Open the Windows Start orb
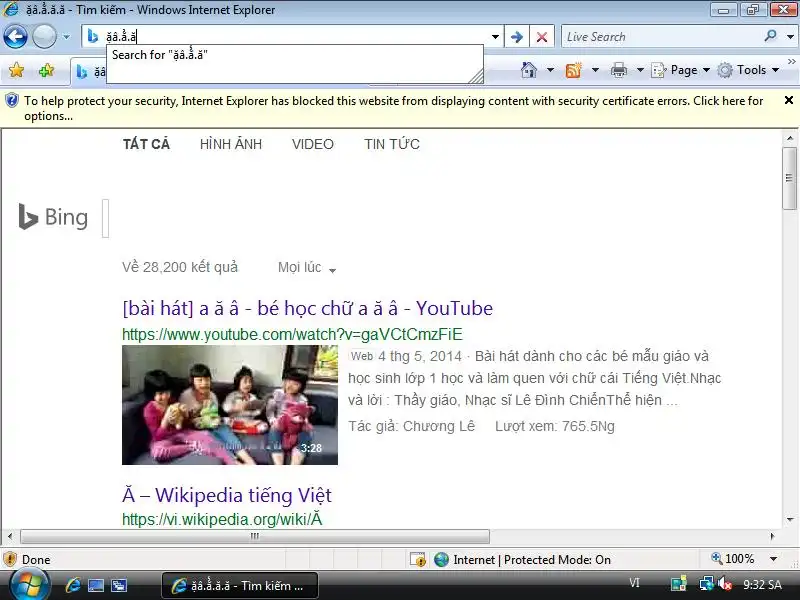The height and width of the screenshot is (600, 800). point(29,585)
